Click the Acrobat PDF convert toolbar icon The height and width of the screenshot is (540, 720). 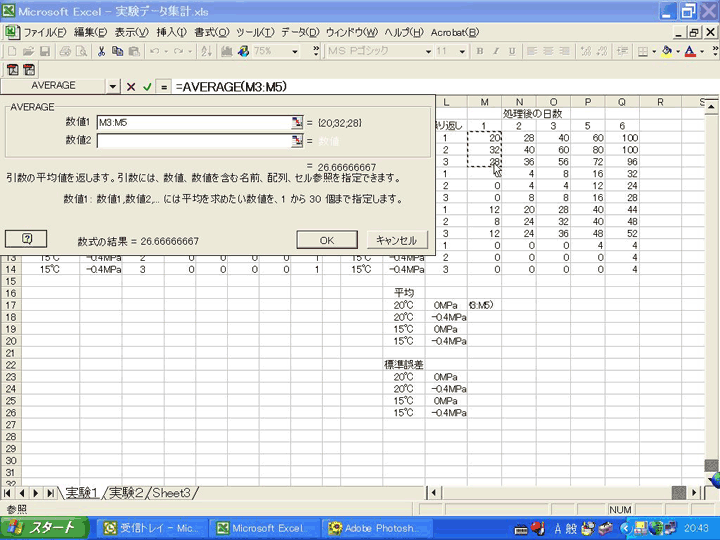(12, 69)
